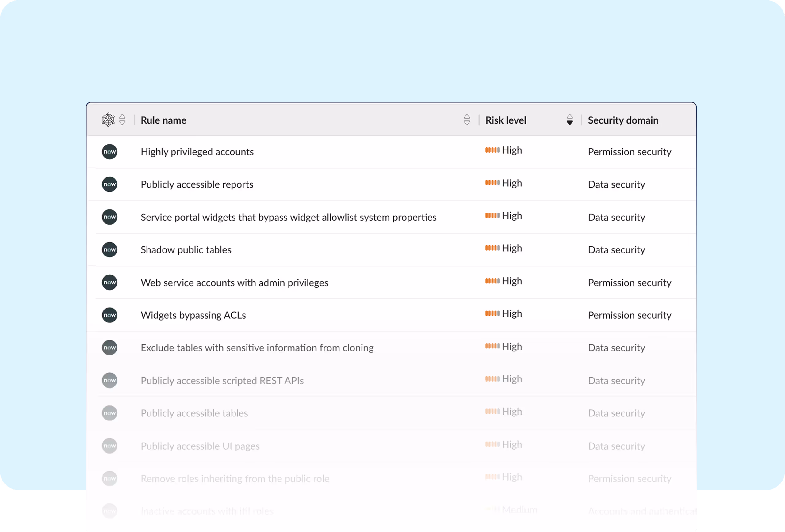Click ServiceNow icon for Highly privileged accounts
Screen dimensions: 785x532
[x=109, y=152]
